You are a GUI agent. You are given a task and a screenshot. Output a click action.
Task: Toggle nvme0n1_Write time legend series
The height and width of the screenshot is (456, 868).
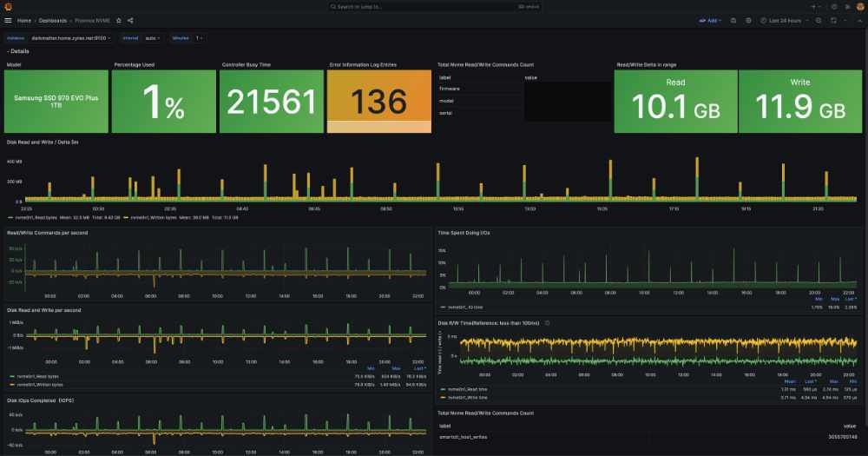(468, 397)
